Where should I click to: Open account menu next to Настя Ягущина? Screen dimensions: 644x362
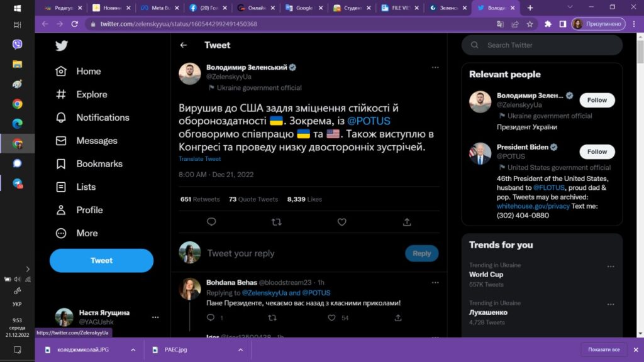[155, 317]
